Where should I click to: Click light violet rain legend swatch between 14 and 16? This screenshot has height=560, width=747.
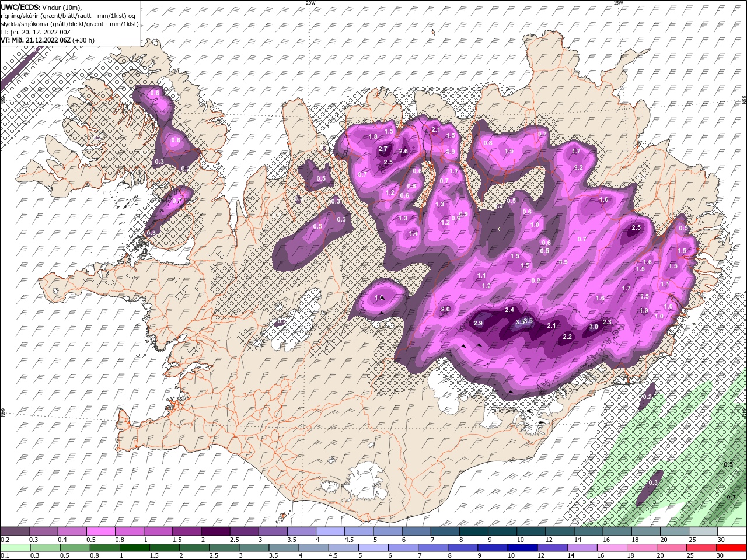point(582,548)
